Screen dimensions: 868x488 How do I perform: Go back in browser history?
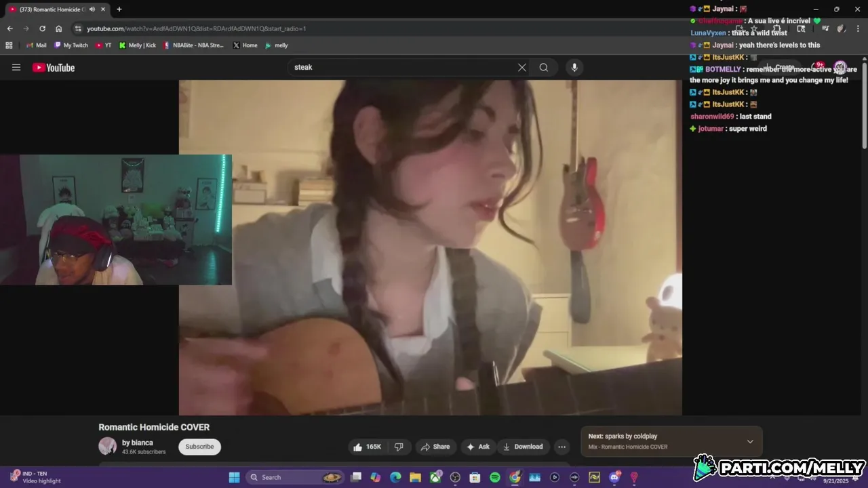pyautogui.click(x=9, y=28)
